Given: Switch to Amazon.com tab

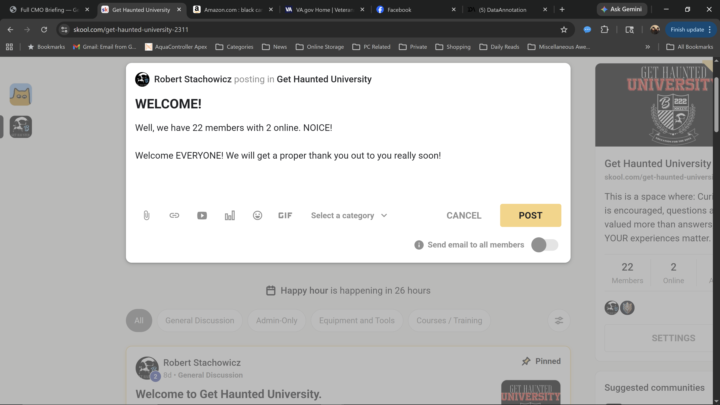Looking at the screenshot, I should click(x=233, y=10).
